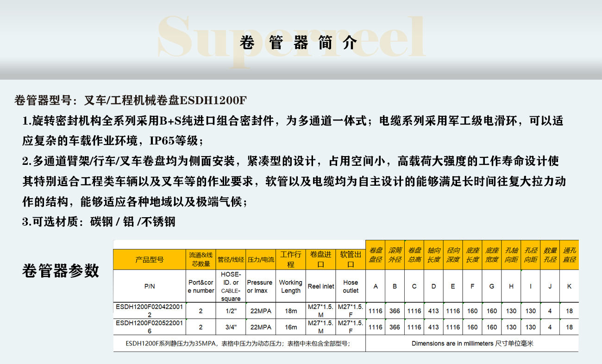Viewport: 602px width, 364px height.
Task: Click the 1/2" hose diameter cell
Action: pos(230,311)
